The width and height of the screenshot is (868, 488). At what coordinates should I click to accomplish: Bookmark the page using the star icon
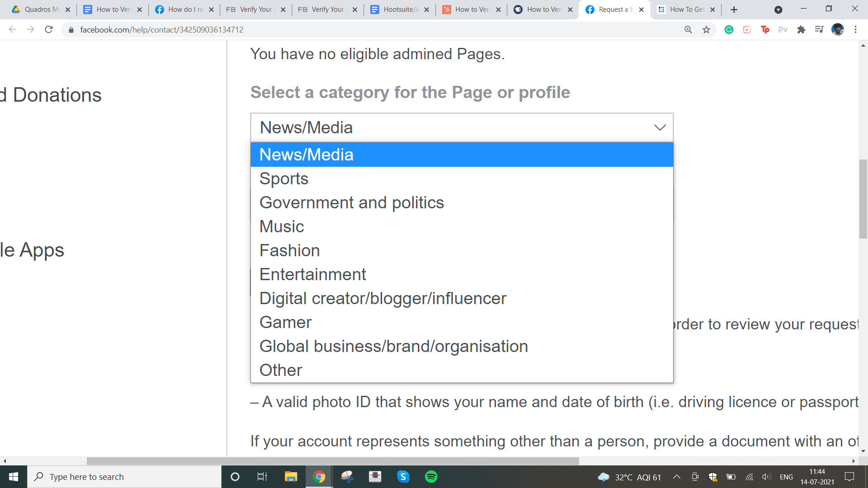pyautogui.click(x=706, y=29)
